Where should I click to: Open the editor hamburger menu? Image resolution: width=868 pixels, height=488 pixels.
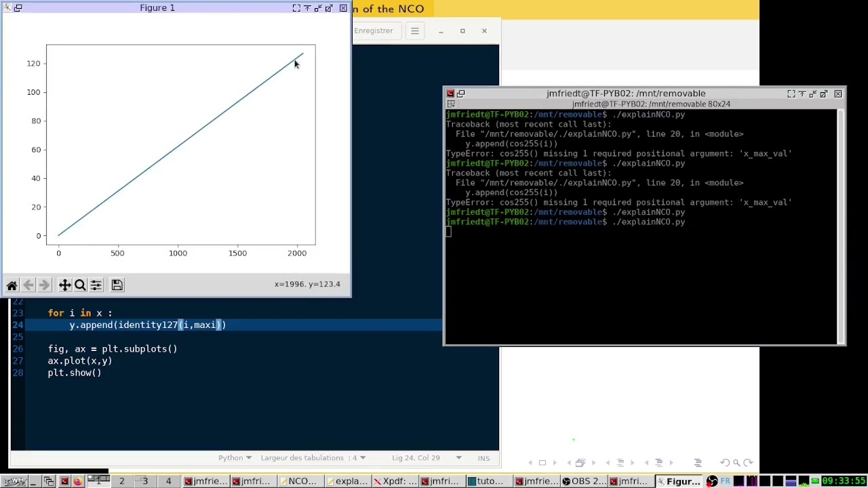pos(414,30)
